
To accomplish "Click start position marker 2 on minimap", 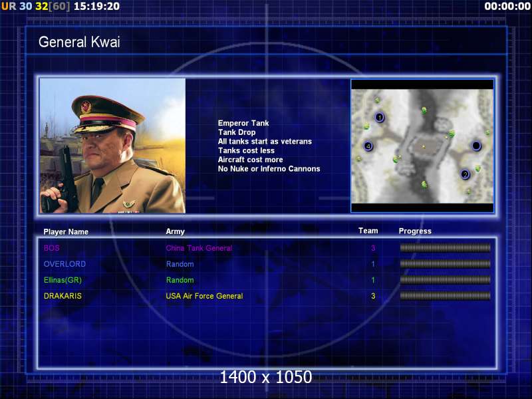I will (465, 174).
